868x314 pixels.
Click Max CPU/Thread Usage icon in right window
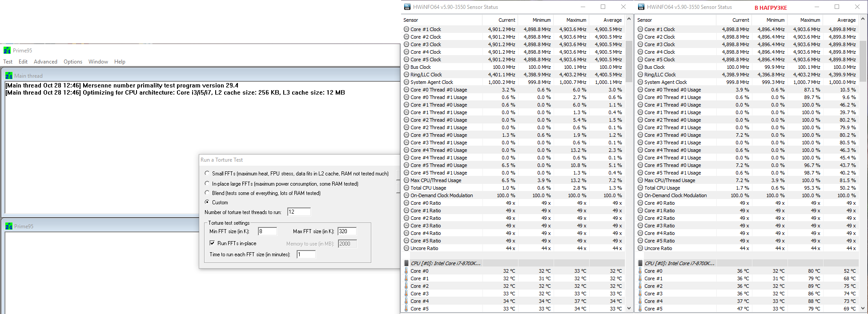640,180
